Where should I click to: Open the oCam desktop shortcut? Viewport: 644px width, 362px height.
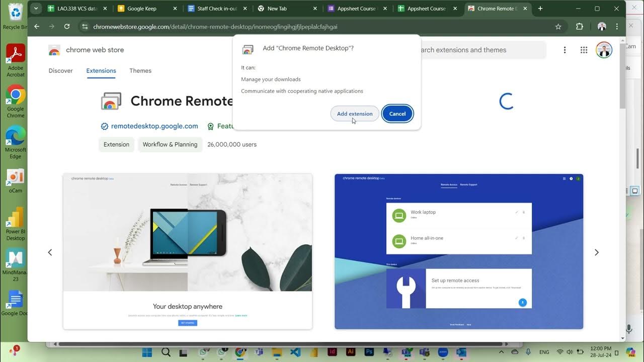(16, 181)
